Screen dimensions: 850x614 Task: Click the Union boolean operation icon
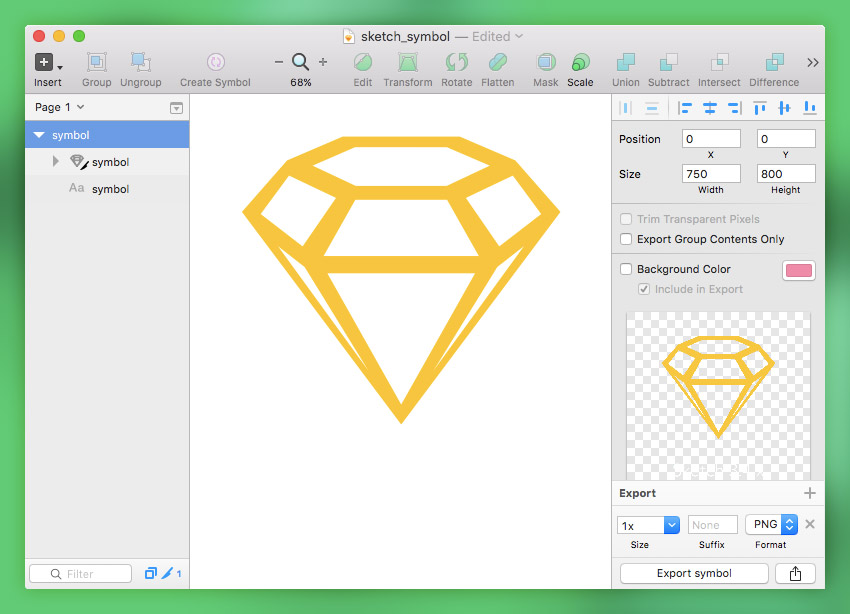(x=625, y=63)
